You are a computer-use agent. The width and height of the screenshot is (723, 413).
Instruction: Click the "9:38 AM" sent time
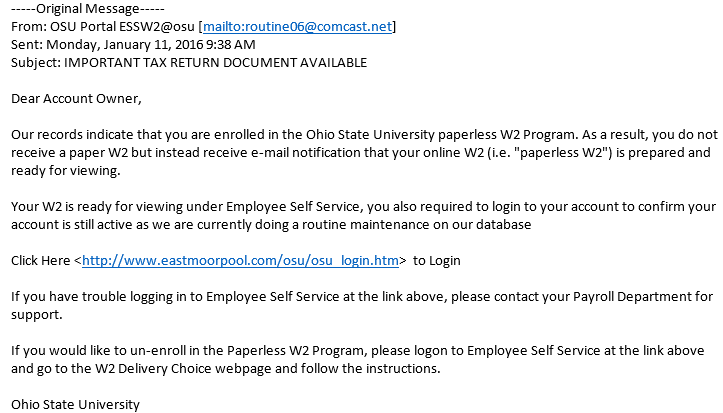[x=231, y=45]
